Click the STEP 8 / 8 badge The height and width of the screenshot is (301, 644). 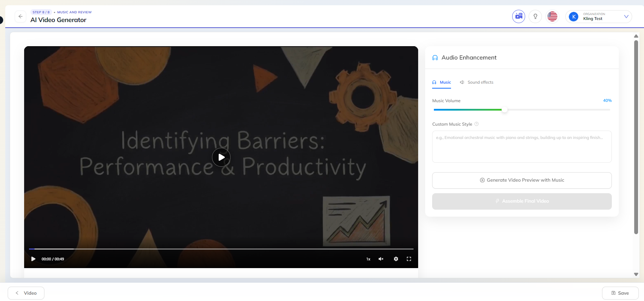(x=41, y=12)
